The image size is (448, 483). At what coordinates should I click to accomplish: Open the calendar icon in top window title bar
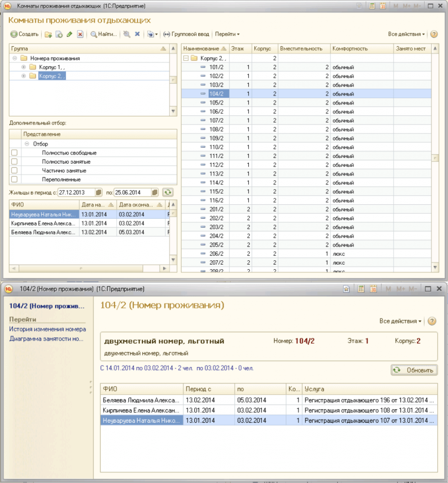(x=383, y=6)
